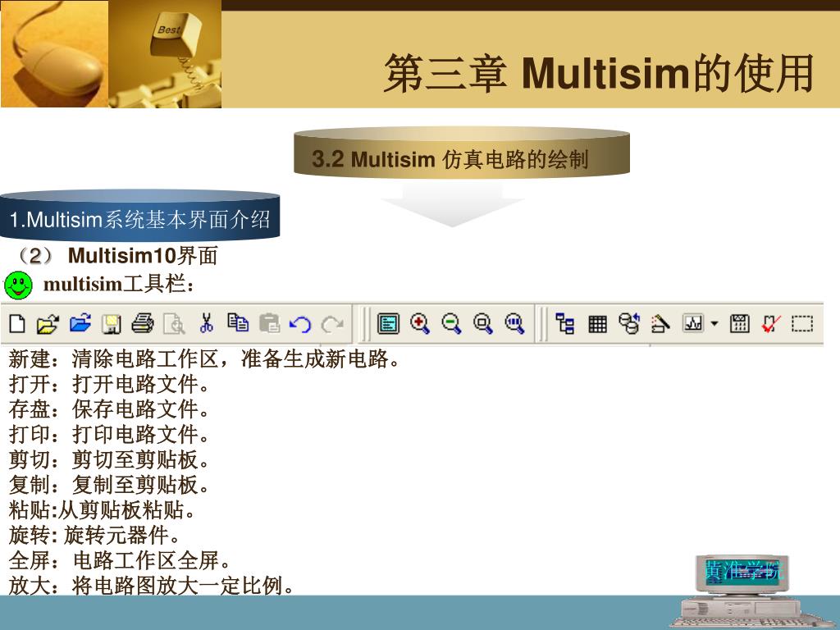Click the capture screen area dashed icon

click(802, 324)
